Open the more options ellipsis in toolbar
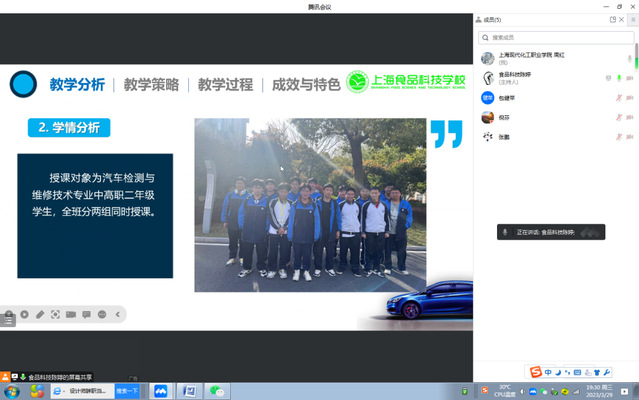 [x=102, y=314]
